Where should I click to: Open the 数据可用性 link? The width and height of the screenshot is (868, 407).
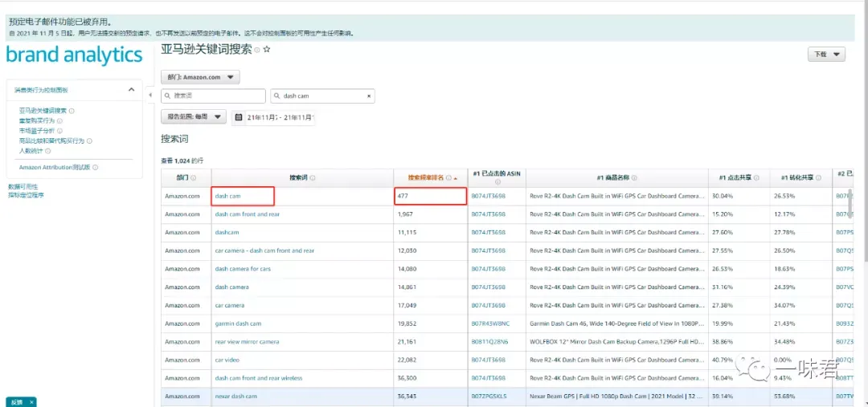tap(23, 188)
